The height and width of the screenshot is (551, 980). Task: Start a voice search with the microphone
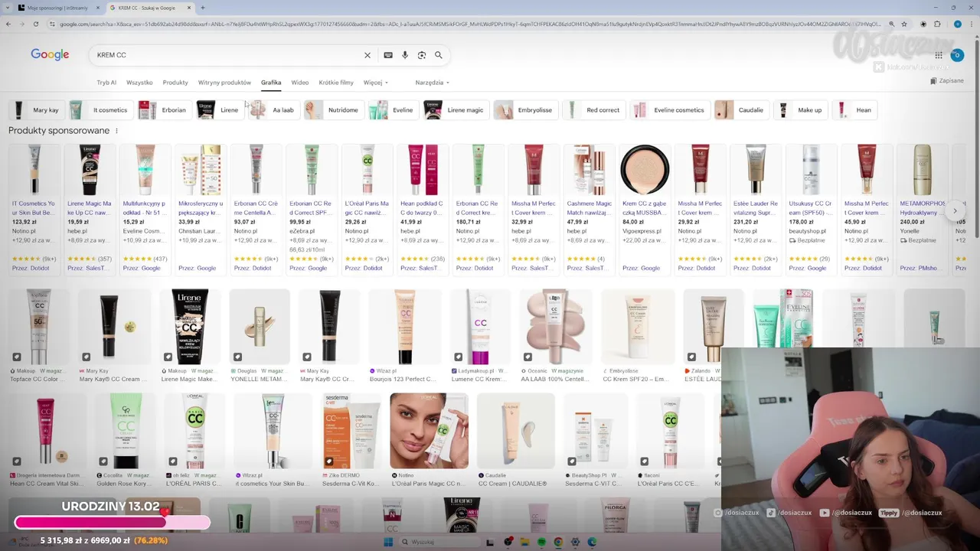(x=405, y=55)
